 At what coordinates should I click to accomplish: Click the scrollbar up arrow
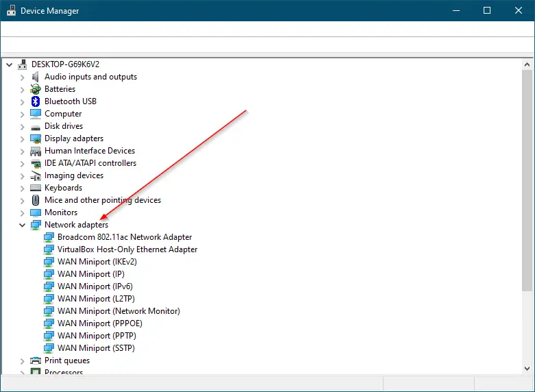pos(527,64)
